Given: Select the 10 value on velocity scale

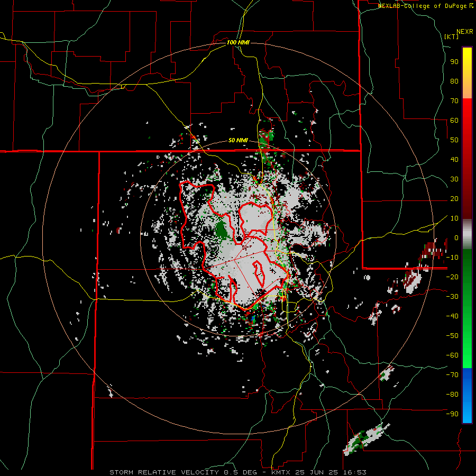Looking at the screenshot, I should pos(454,218).
